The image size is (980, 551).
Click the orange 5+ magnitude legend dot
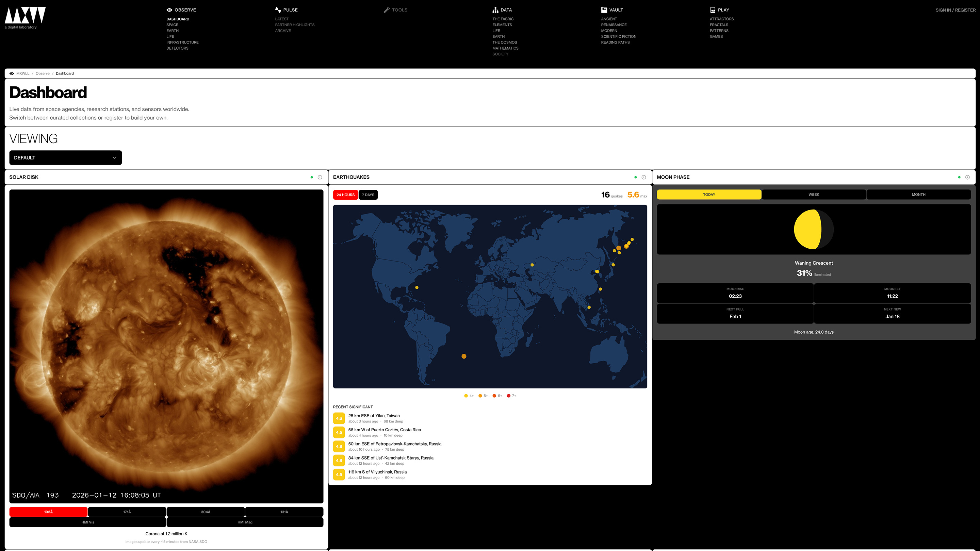click(480, 396)
